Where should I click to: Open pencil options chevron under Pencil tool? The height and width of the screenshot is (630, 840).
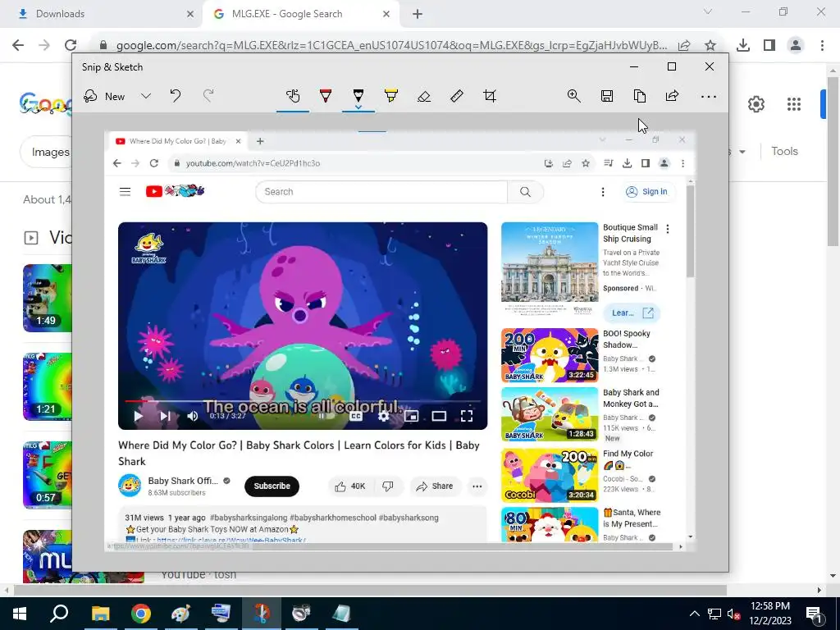tap(358, 107)
